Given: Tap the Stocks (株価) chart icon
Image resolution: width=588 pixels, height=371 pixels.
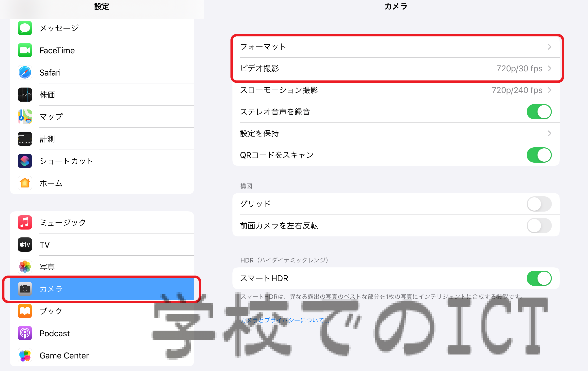Looking at the screenshot, I should coord(25,94).
